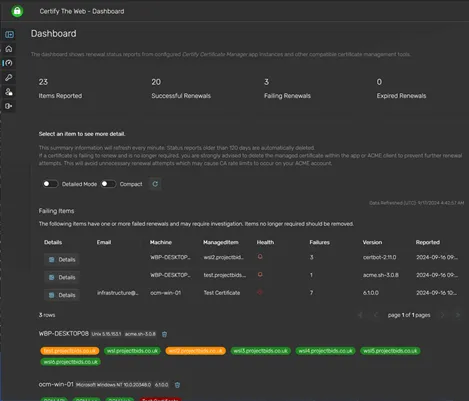Click the Test Certificate managed item cell

222,293
